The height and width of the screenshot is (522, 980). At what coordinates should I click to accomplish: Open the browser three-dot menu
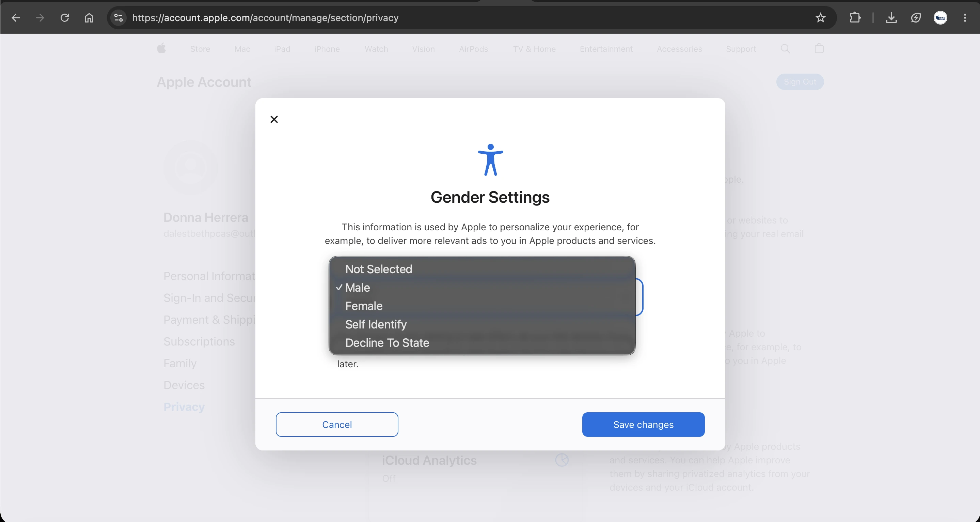pyautogui.click(x=965, y=17)
